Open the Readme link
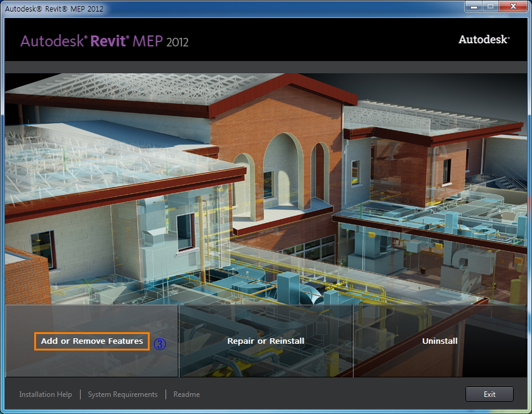The image size is (532, 414). (x=186, y=394)
